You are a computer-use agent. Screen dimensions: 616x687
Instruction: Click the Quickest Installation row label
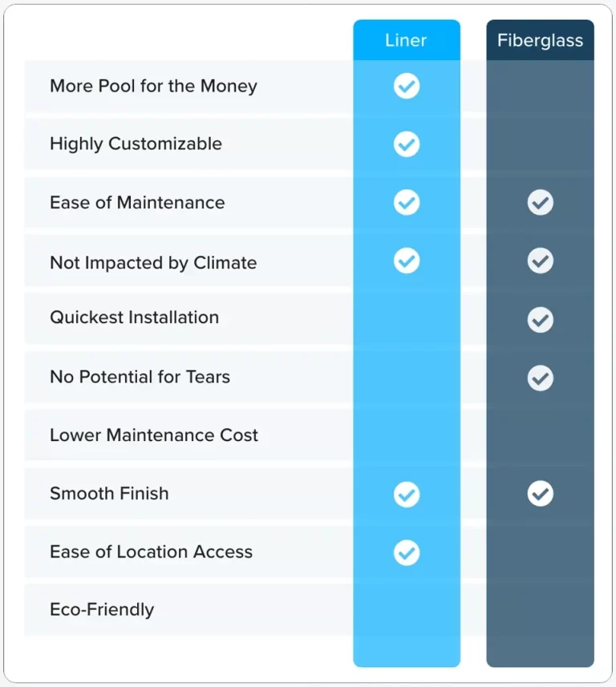point(134,317)
